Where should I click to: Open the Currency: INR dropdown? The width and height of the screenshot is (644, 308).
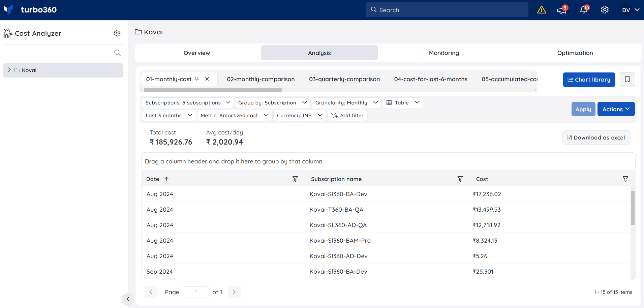(300, 116)
